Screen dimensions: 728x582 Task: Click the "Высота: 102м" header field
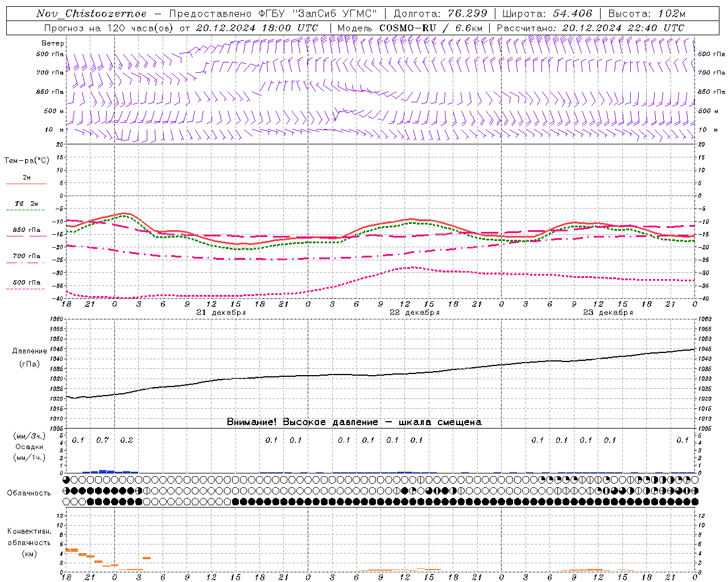pos(647,14)
